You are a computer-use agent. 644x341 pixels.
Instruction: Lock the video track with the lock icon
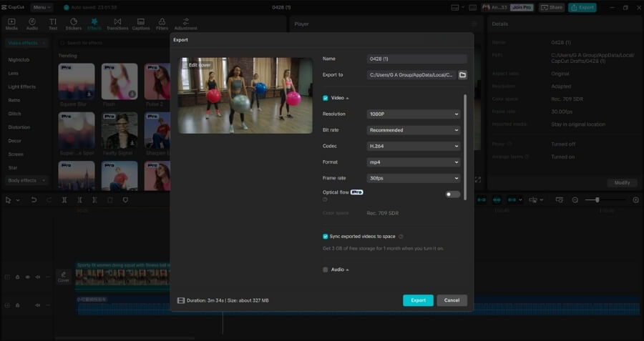pyautogui.click(x=18, y=277)
